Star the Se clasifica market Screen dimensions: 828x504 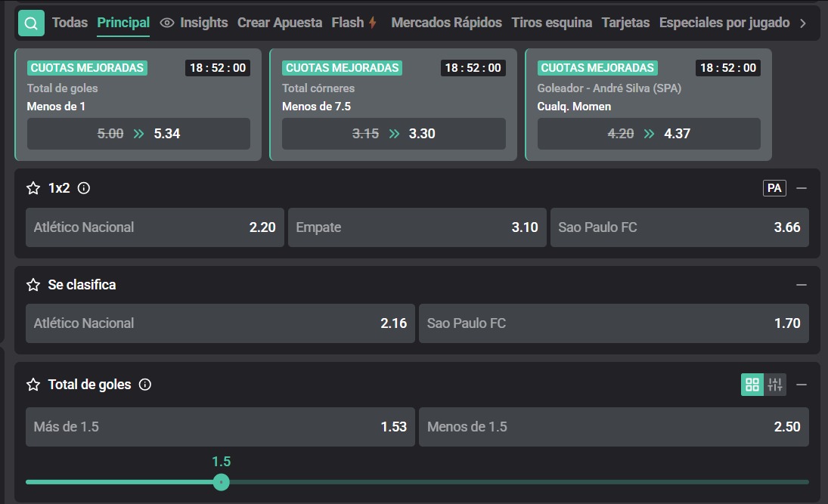tap(33, 285)
